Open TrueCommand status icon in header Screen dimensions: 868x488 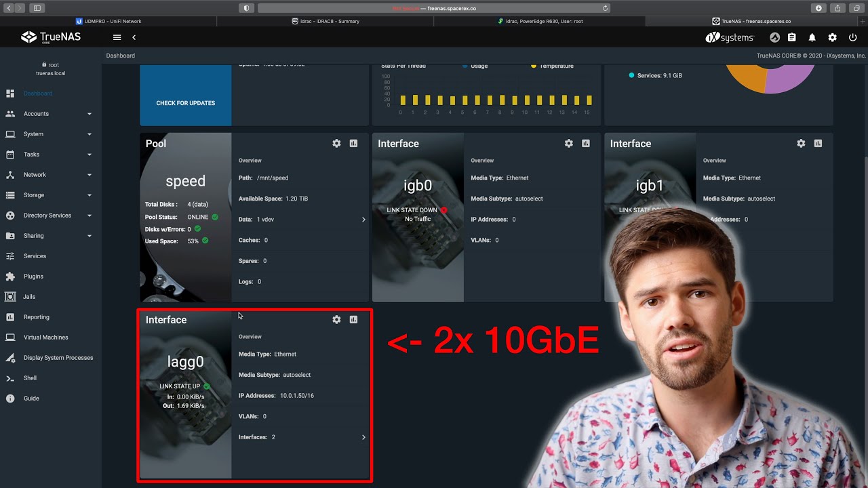point(774,38)
